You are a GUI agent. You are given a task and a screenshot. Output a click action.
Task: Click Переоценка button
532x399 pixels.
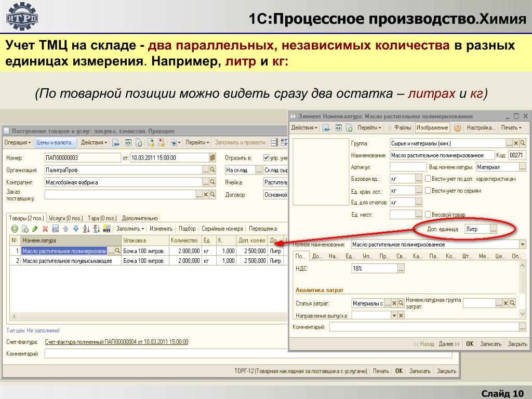tap(263, 229)
